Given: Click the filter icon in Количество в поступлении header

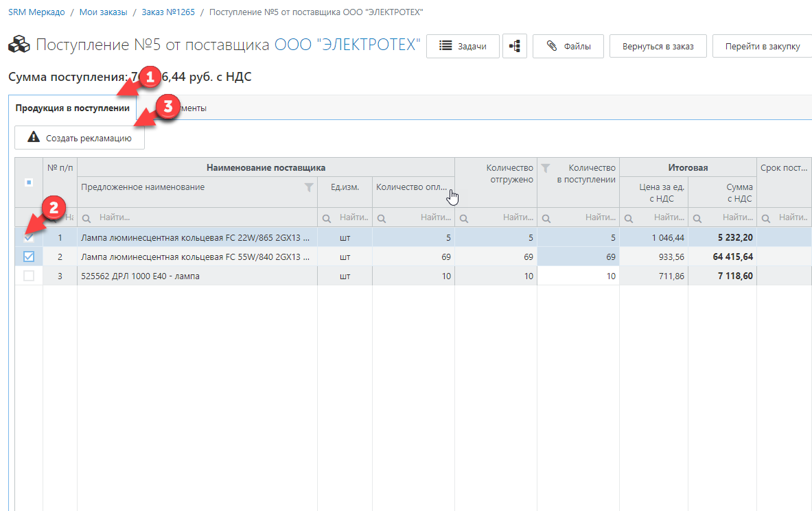Looking at the screenshot, I should click(x=546, y=168).
